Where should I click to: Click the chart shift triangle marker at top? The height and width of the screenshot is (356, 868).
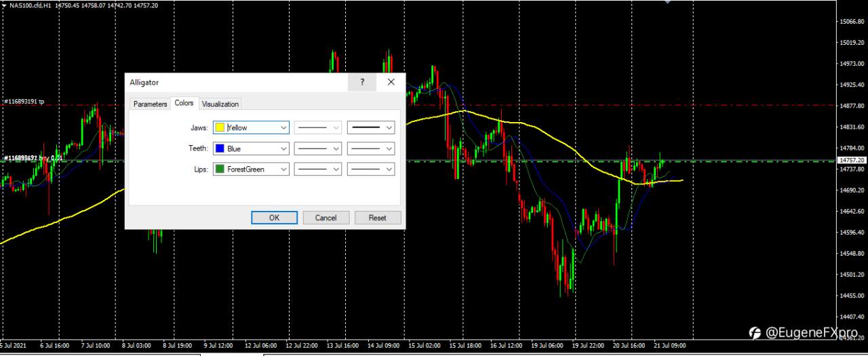[x=667, y=2]
